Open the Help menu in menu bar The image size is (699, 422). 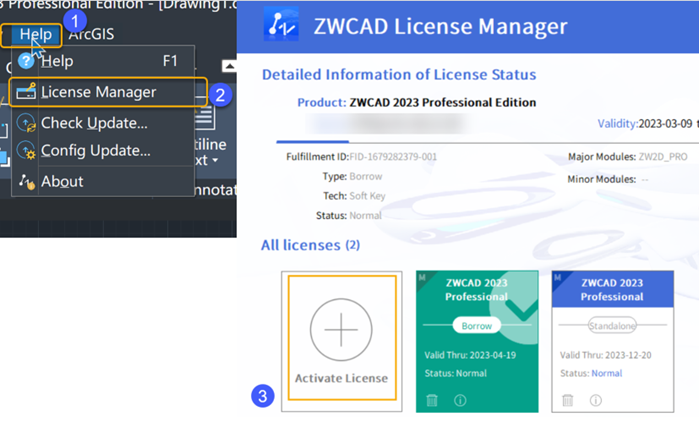pos(35,34)
